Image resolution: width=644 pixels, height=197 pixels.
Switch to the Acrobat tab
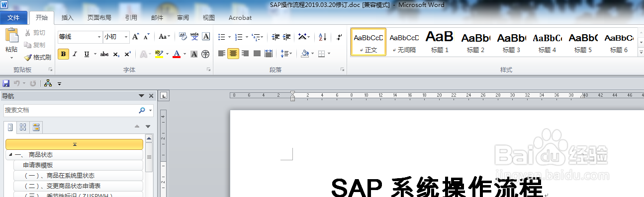click(x=240, y=17)
